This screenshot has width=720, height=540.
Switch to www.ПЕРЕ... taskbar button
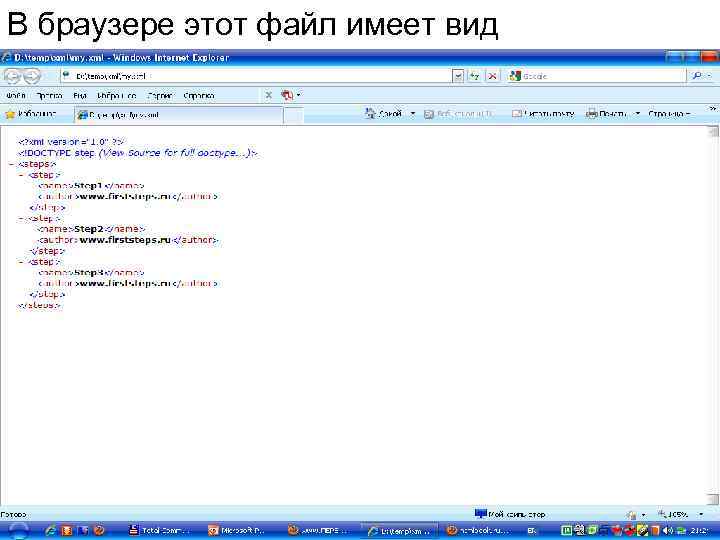(x=318, y=531)
